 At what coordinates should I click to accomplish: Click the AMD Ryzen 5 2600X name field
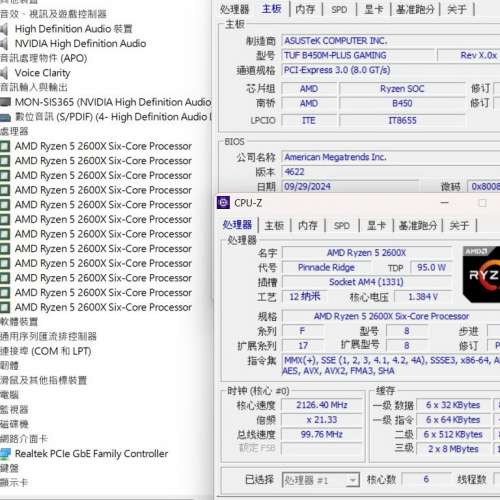coord(366,253)
